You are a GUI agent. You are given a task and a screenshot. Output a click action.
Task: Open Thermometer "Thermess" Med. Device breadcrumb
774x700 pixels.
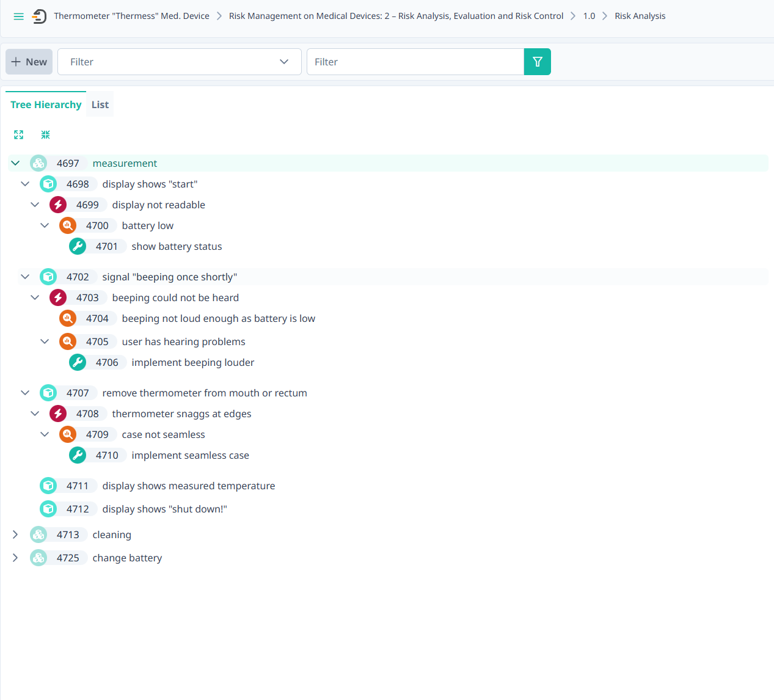[x=131, y=16]
